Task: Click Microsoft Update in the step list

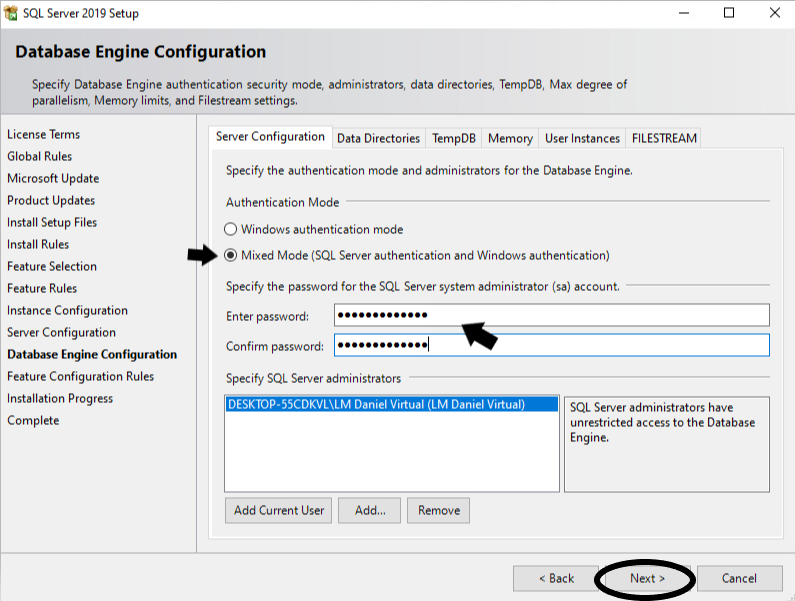Action: coord(53,179)
